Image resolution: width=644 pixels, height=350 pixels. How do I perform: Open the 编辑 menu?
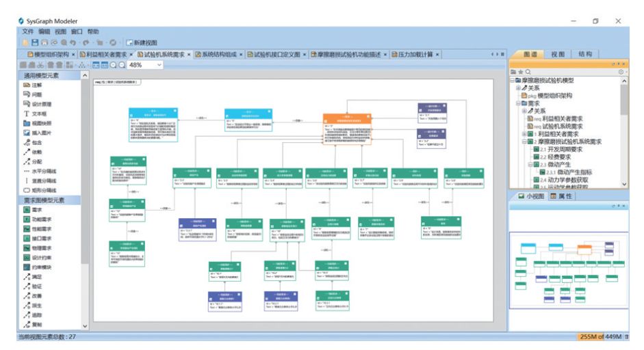coord(44,31)
